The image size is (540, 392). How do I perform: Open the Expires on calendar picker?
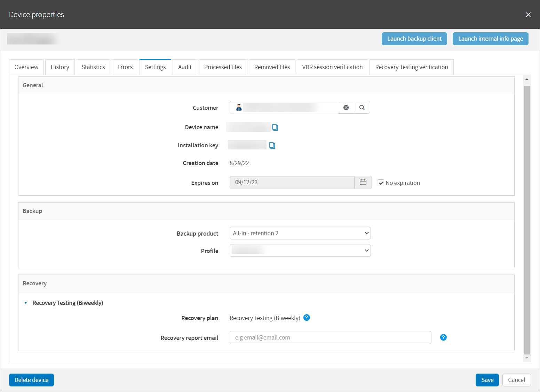point(363,182)
